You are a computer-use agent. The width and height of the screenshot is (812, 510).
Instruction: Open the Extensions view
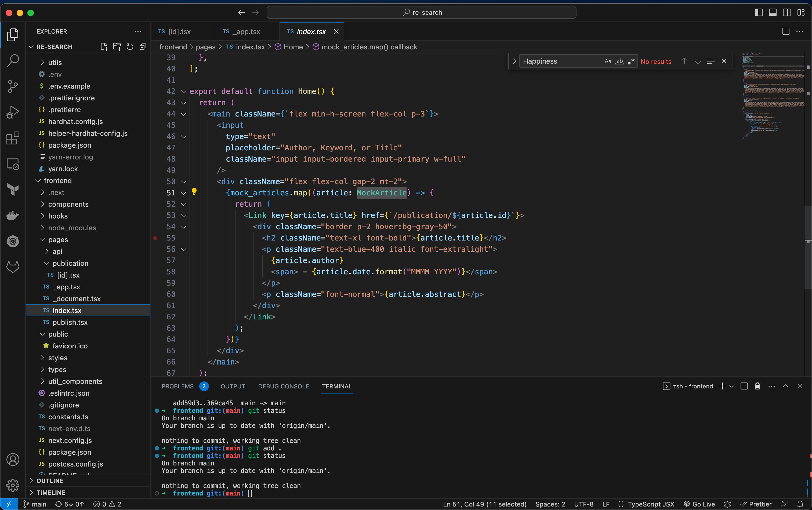pyautogui.click(x=13, y=138)
